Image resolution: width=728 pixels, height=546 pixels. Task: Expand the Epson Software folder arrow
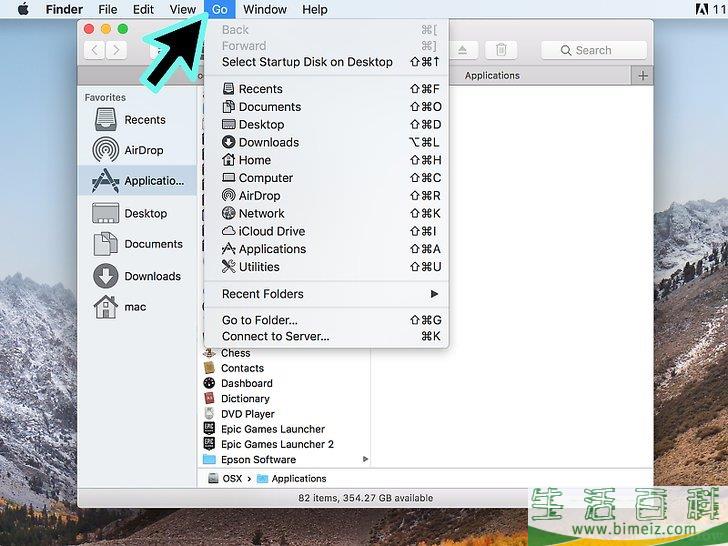(365, 460)
